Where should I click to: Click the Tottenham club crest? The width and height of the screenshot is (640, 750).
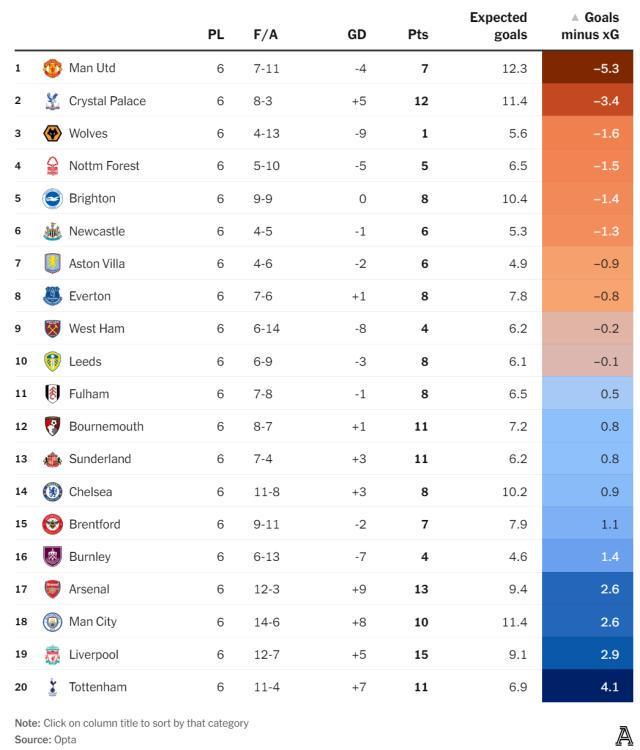(x=53, y=687)
